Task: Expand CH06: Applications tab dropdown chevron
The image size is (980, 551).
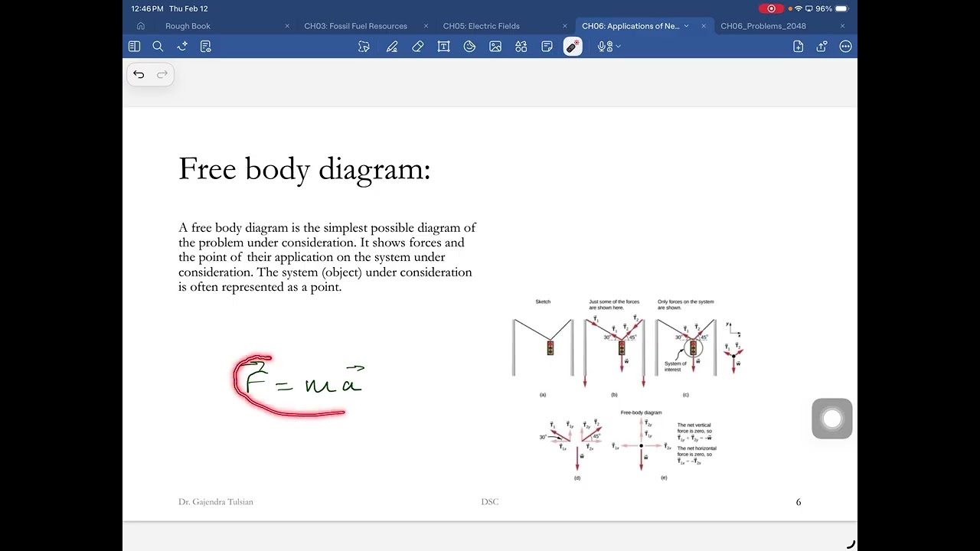Action: point(686,26)
